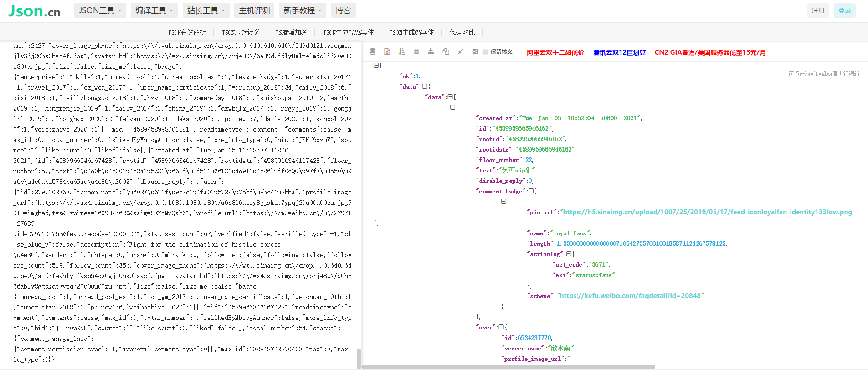Click the "text" value 乞丐vip？
Image resolution: width=868 pixels, height=370 pixels.
[x=517, y=170]
